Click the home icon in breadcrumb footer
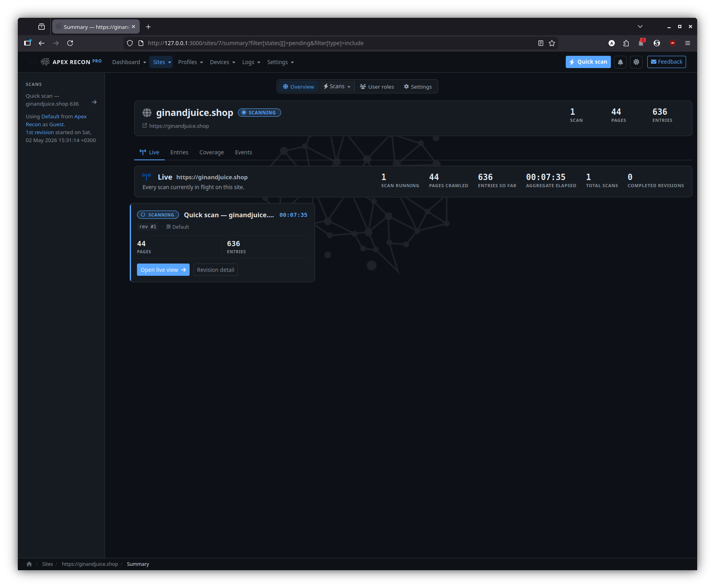 (x=29, y=564)
